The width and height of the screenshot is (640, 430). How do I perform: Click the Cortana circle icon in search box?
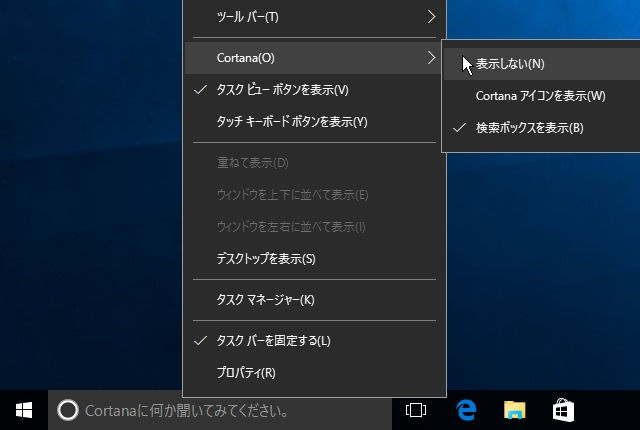tap(68, 410)
